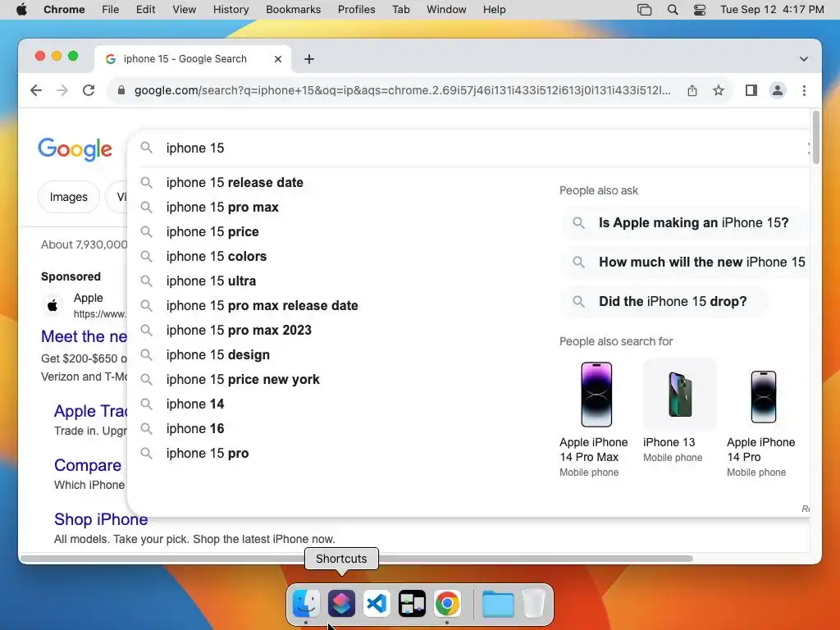Open the Trash in the Dock

(533, 603)
